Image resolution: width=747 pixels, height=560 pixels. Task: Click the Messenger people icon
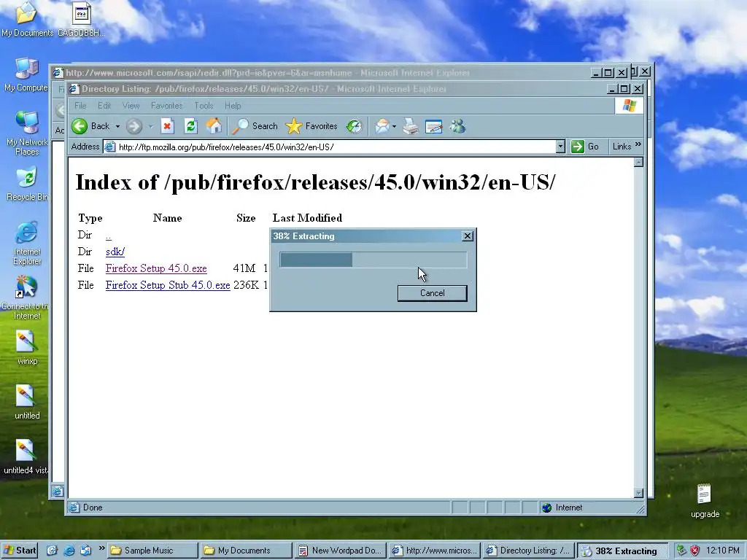point(457,126)
